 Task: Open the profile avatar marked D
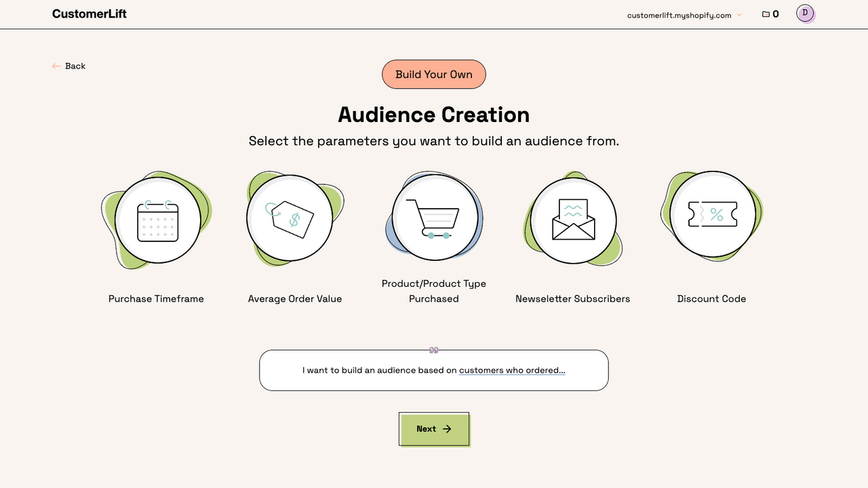805,14
